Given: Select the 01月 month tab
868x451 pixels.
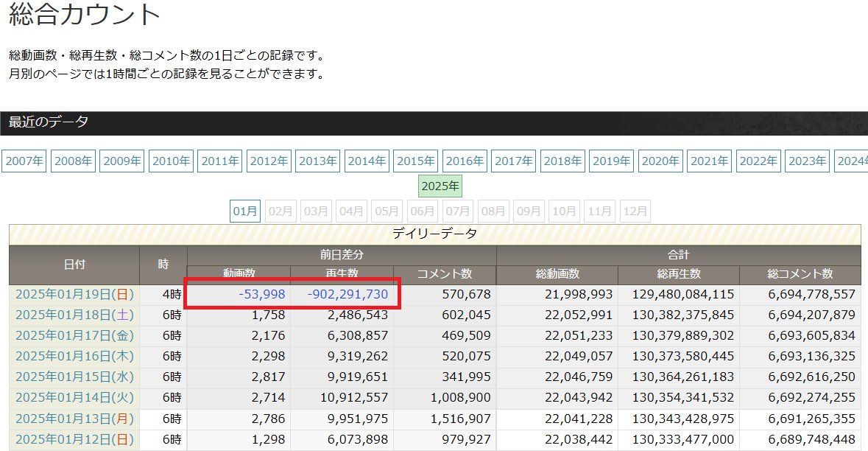Looking at the screenshot, I should coord(245,211).
